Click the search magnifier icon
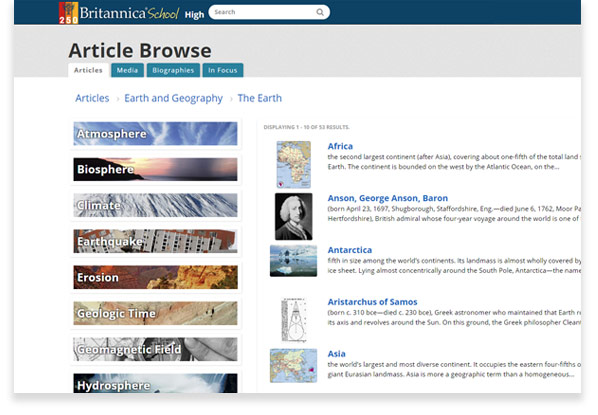 pos(320,12)
